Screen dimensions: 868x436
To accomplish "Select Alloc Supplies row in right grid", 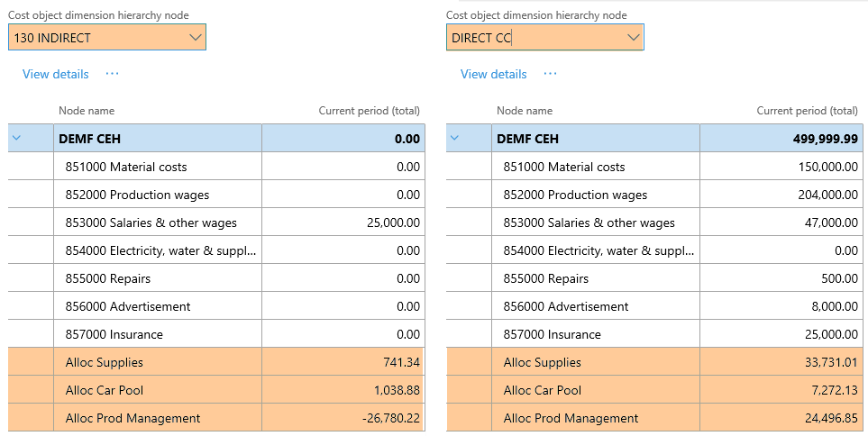I will coord(542,362).
